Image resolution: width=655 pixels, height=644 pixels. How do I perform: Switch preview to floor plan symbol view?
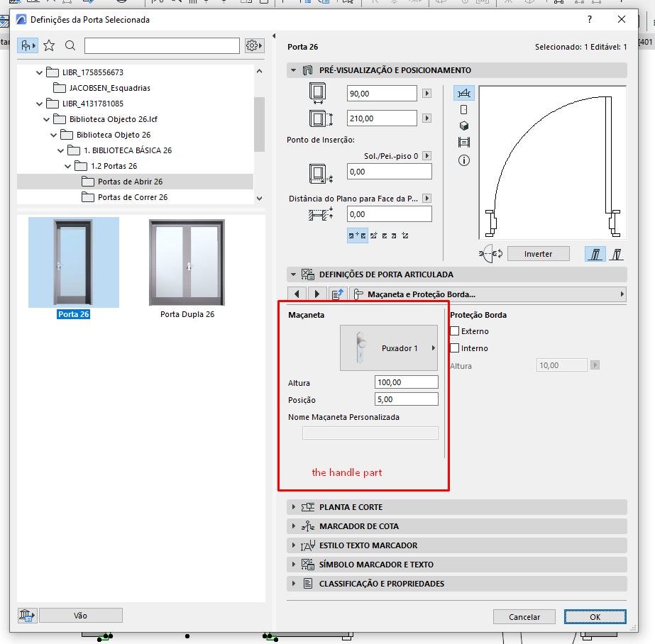click(464, 92)
